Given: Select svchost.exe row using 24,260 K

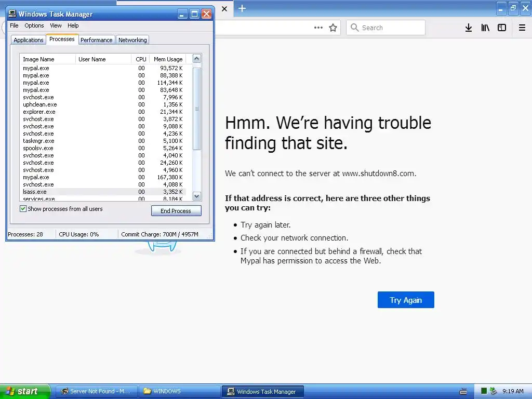Looking at the screenshot, I should tap(103, 163).
